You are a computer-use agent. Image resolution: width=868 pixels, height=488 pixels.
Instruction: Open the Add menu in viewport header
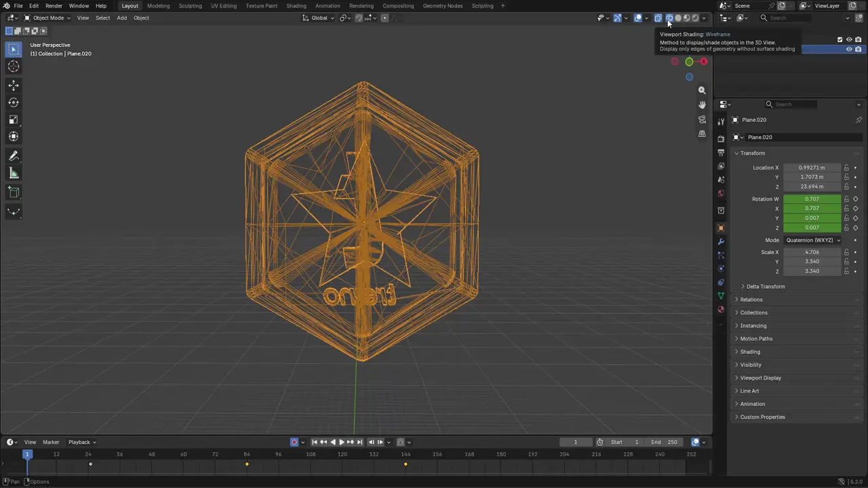121,18
